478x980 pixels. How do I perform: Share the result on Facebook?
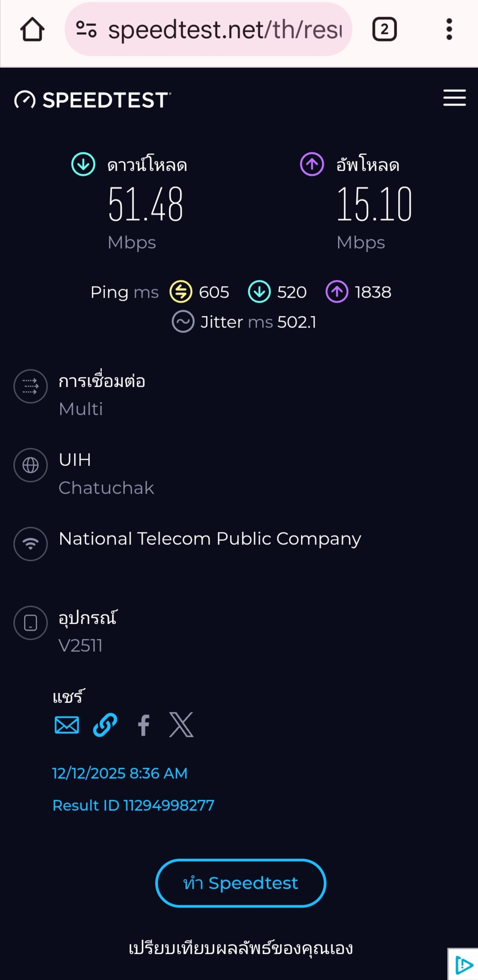[144, 725]
